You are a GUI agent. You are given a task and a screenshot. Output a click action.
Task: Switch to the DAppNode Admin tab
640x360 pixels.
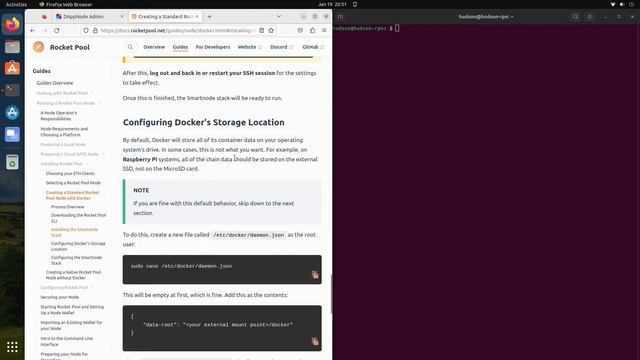coord(89,17)
